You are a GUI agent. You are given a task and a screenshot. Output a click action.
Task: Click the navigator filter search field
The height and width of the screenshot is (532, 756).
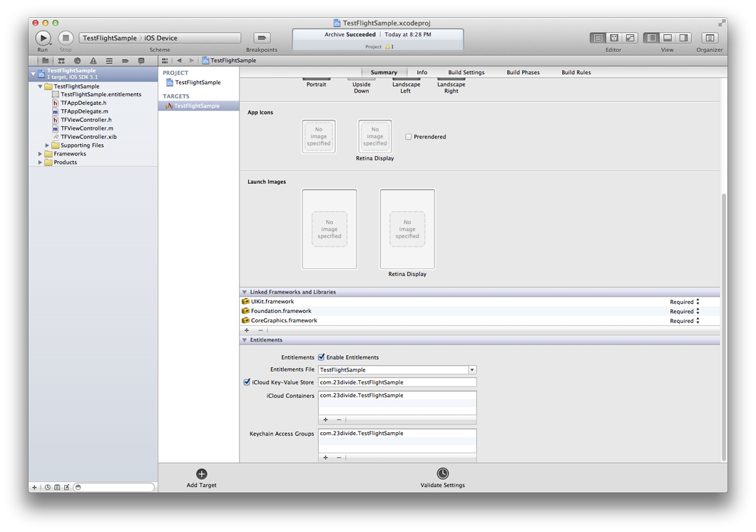coord(114,487)
